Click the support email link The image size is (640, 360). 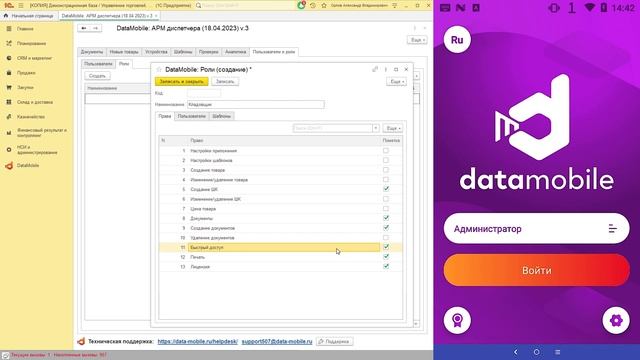pos(277,341)
